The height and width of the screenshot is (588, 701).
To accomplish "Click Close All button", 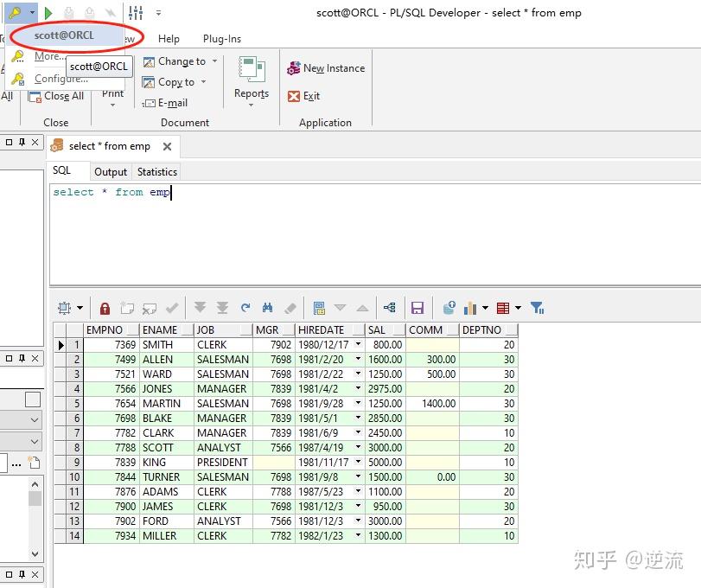I will click(x=56, y=96).
